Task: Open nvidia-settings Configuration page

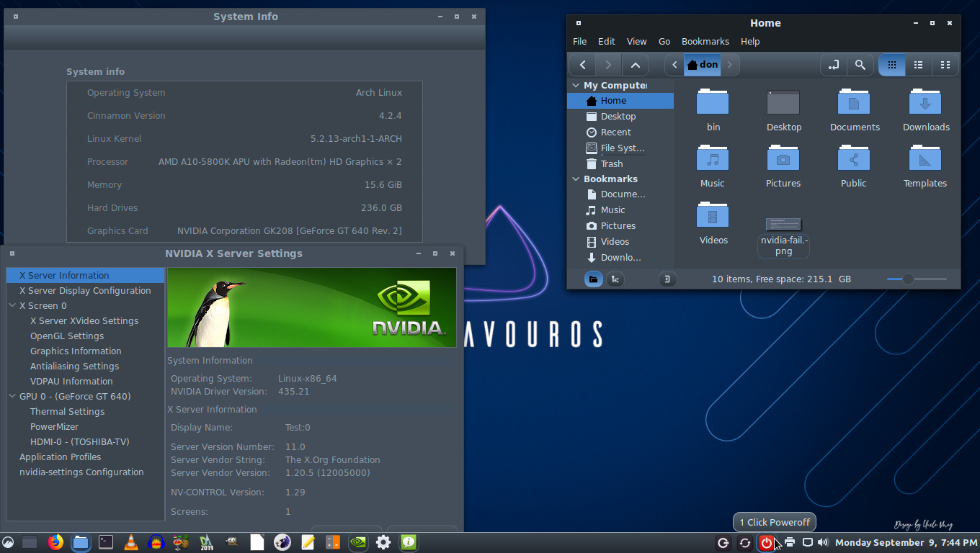Action: point(81,472)
